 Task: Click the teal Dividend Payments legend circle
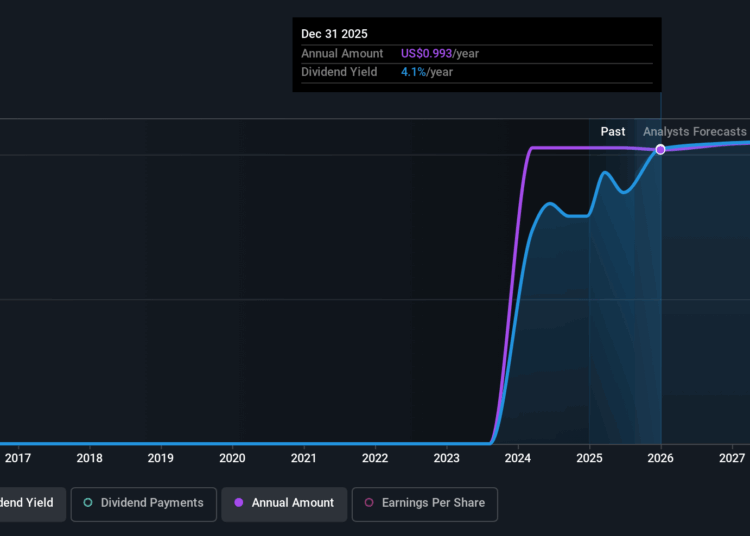(x=88, y=503)
